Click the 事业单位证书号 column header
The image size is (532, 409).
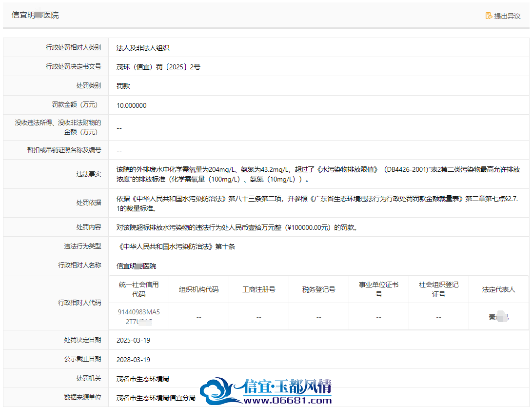(x=379, y=289)
